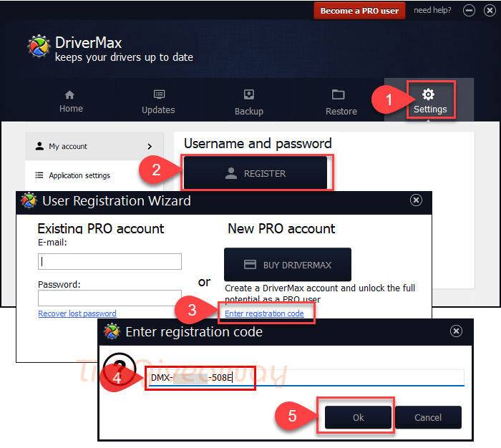501x448 pixels.
Task: Click the Existing PRO account heading
Action: click(101, 228)
